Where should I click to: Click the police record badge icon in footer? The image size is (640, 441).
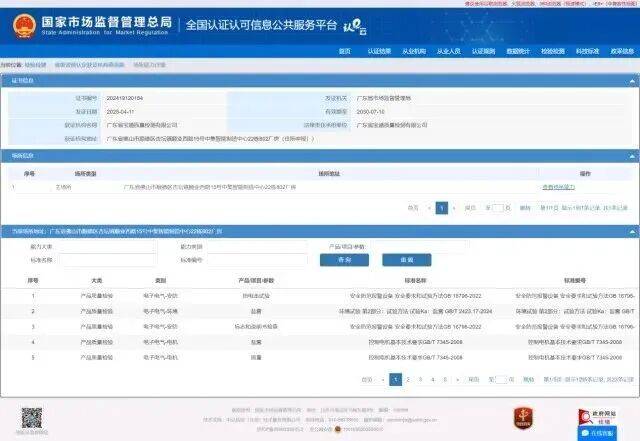pyautogui.click(x=338, y=429)
